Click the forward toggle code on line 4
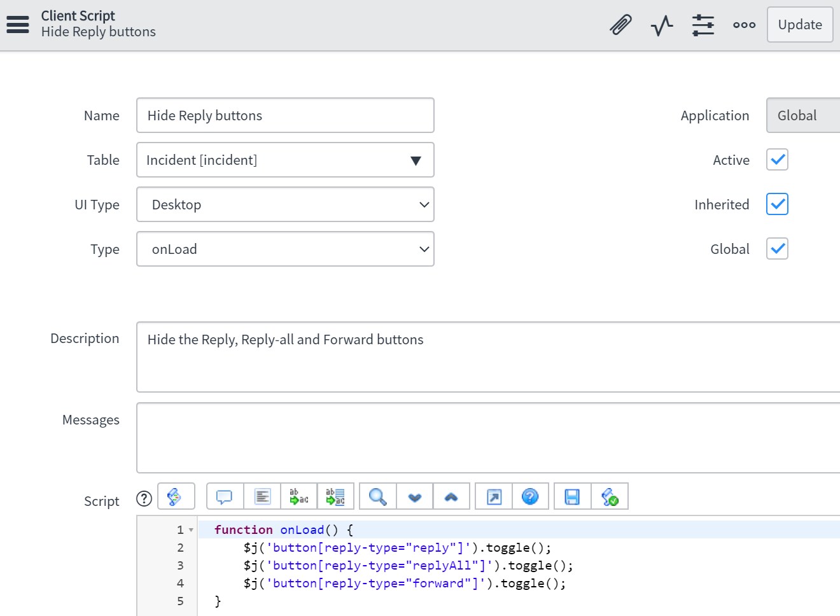This screenshot has height=616, width=840. tap(405, 583)
